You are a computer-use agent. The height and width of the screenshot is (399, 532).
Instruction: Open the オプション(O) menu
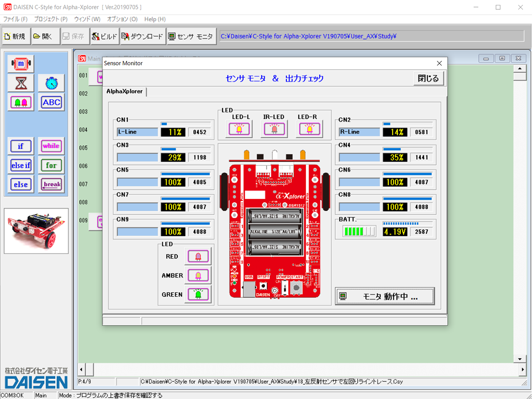pos(122,19)
